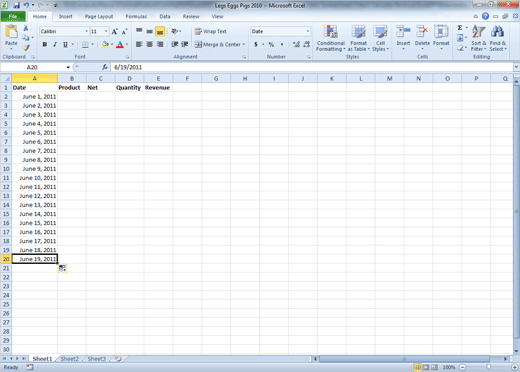Set Top Align vertical alignment
Screen dimensions: 520x372
(139, 31)
